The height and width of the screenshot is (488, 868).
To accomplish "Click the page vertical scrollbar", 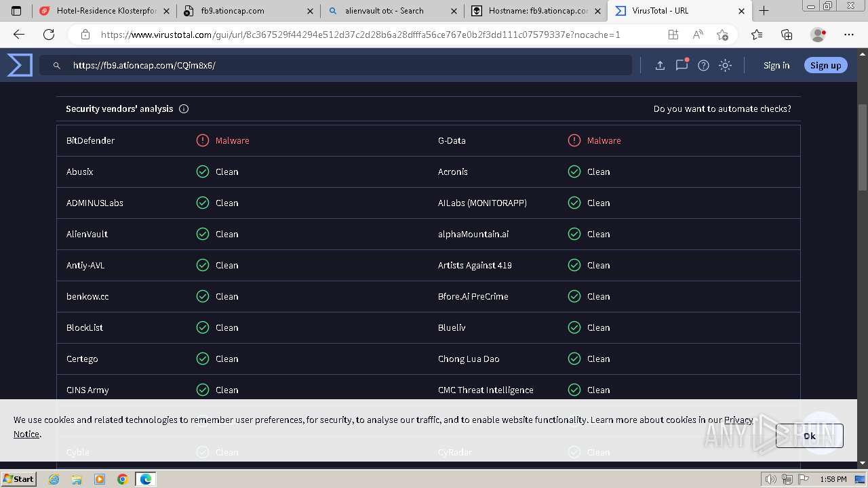I will pos(863,147).
